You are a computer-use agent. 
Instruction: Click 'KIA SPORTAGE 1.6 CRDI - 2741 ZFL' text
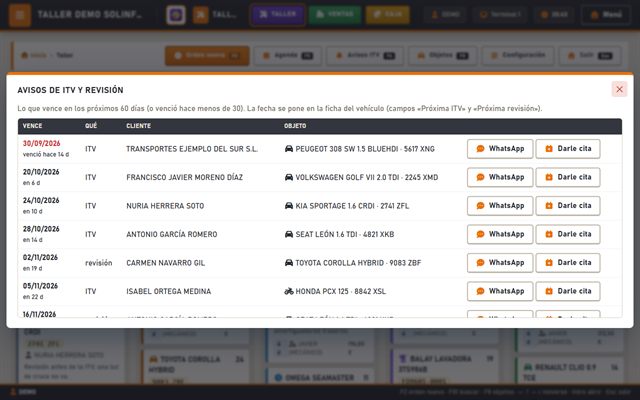click(x=352, y=206)
